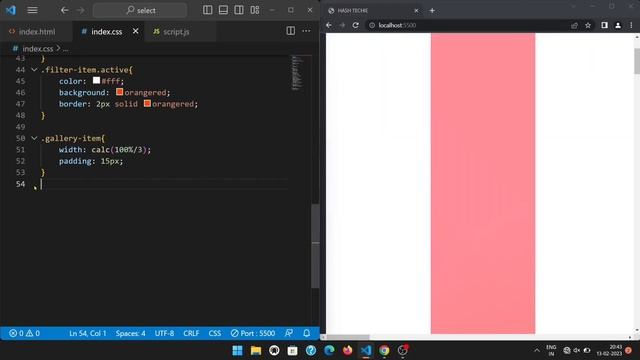
Task: Click the editor vertical scrollbar
Action: (315, 245)
